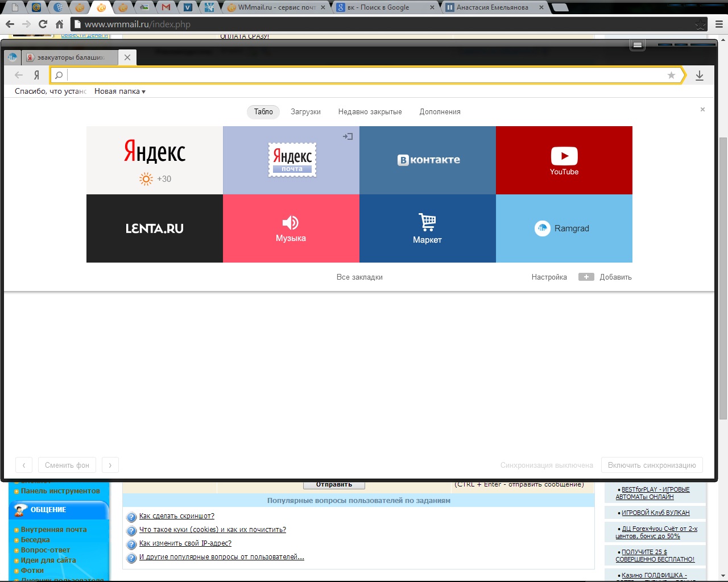The height and width of the screenshot is (582, 728).
Task: Open the Музыка tile
Action: click(291, 228)
